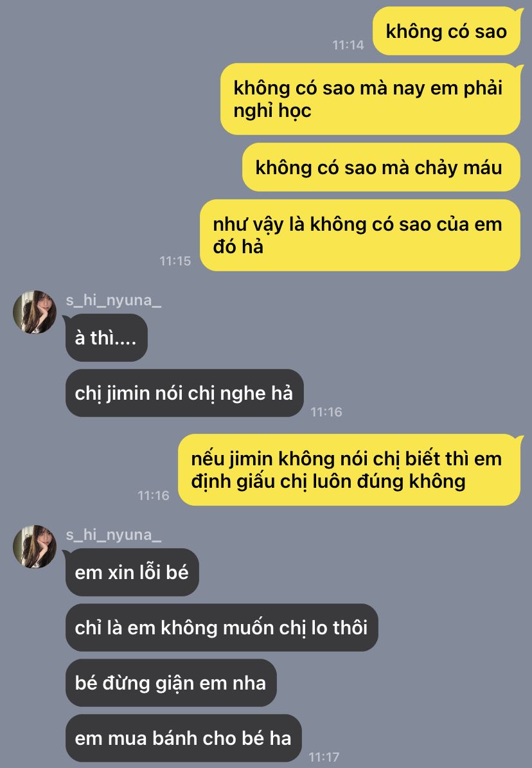Open the first s_hi_nyuna_ username label

point(114,299)
